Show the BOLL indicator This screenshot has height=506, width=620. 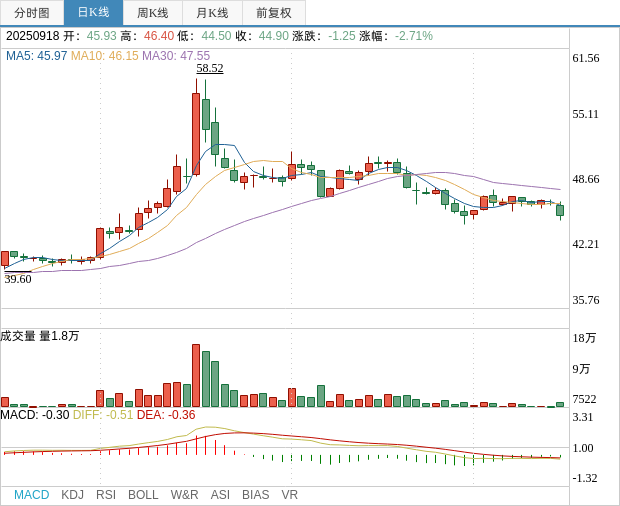click(x=143, y=495)
